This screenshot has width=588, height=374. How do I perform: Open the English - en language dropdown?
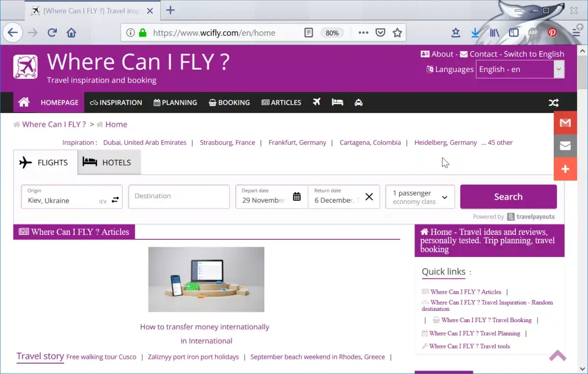pyautogui.click(x=520, y=70)
